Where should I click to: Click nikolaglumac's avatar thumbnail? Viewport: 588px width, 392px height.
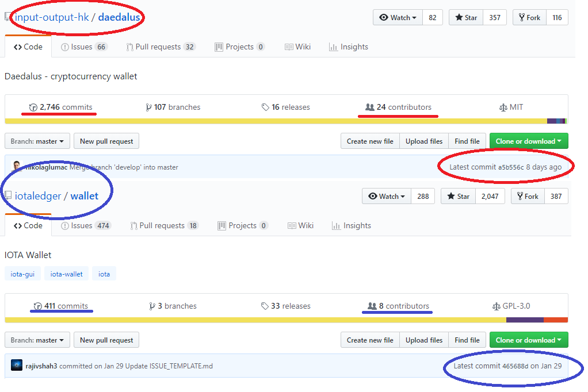(16, 167)
